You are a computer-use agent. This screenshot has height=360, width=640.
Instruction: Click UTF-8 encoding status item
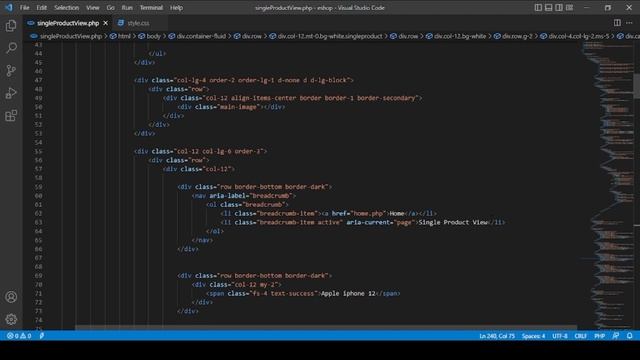560,336
